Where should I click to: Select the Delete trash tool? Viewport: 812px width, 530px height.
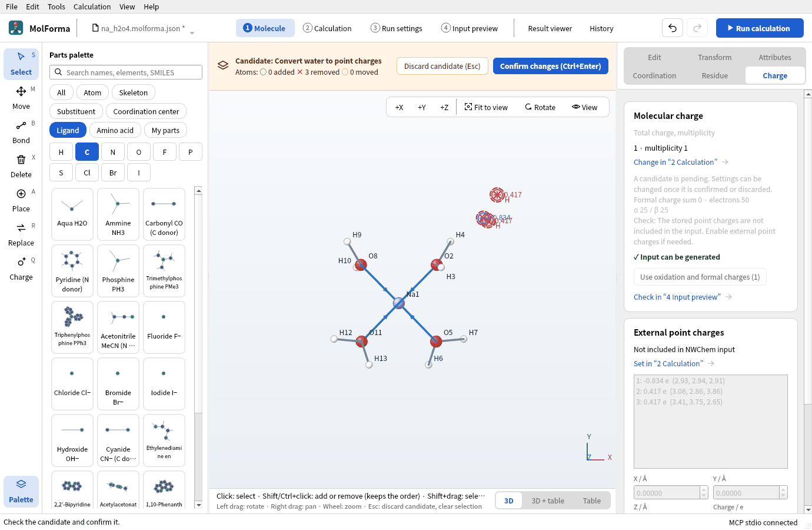[x=21, y=166]
